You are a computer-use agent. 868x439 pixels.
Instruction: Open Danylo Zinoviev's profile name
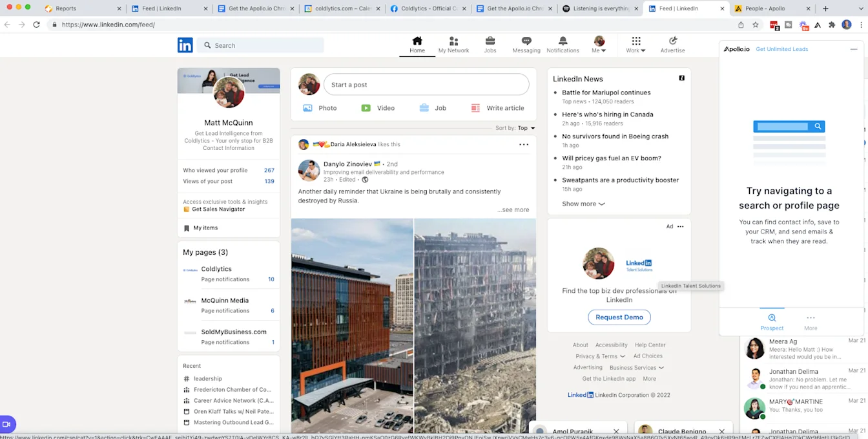(347, 164)
